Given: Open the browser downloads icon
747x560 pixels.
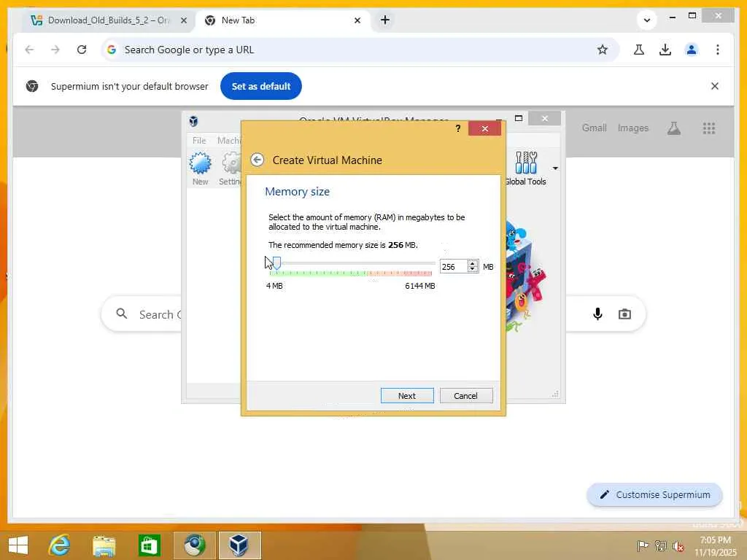Looking at the screenshot, I should coord(665,50).
